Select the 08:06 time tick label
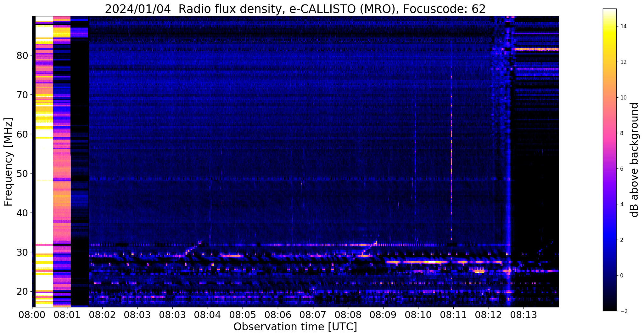644x336 pixels. 278,314
